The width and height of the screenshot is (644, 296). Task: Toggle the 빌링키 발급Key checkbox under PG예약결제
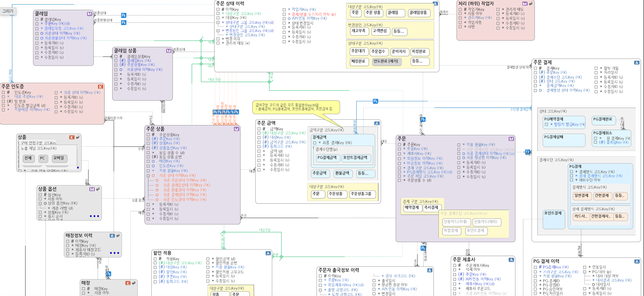coord(546,124)
